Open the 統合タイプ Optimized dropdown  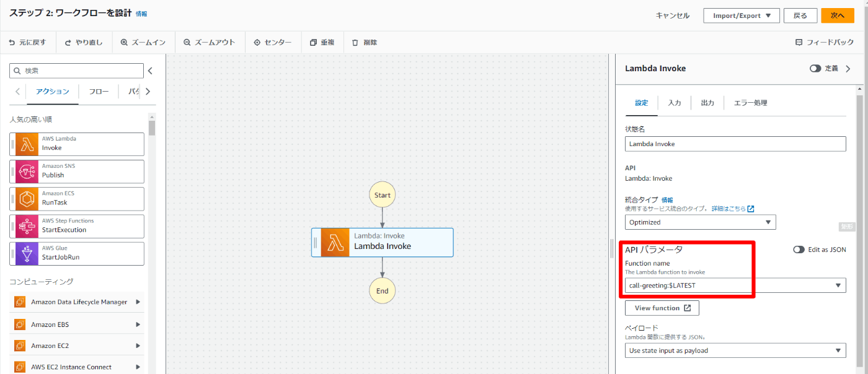point(700,222)
